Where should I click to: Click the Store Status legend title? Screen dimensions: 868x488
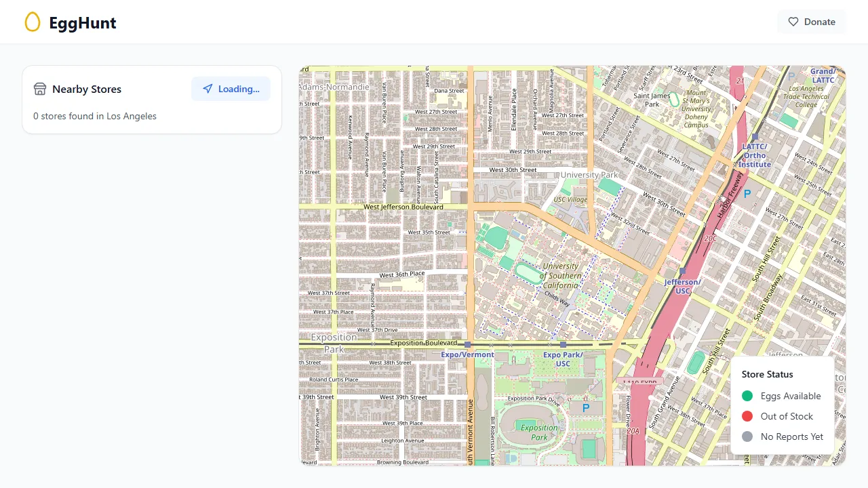click(x=767, y=374)
